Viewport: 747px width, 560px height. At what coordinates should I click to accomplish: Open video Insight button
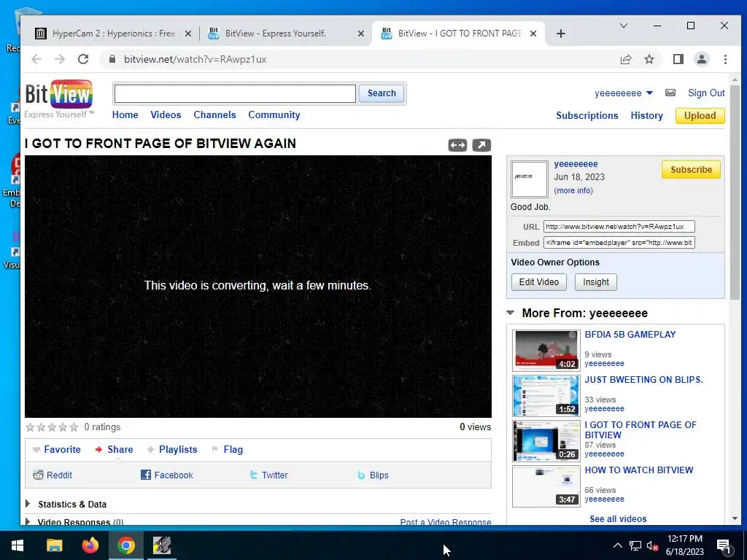(595, 282)
